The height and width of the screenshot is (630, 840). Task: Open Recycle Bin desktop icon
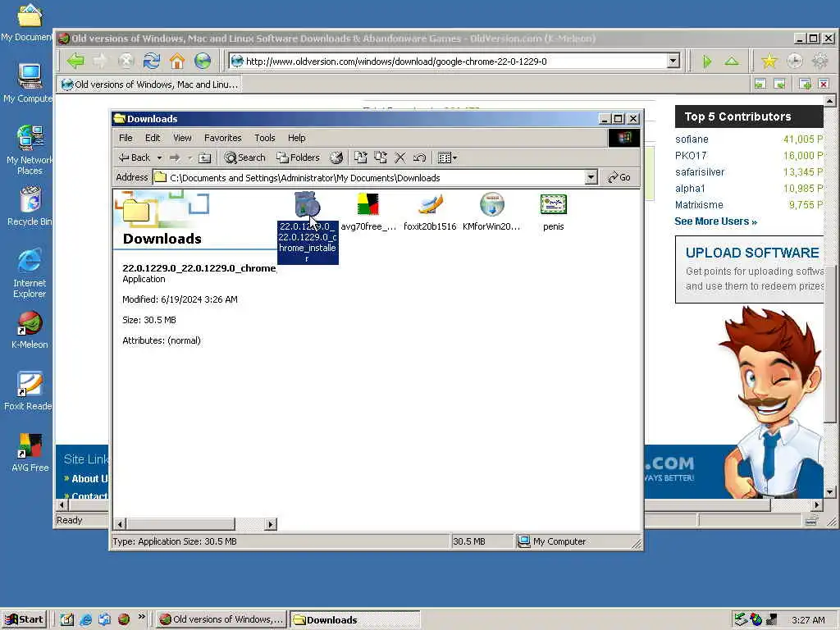(30, 206)
